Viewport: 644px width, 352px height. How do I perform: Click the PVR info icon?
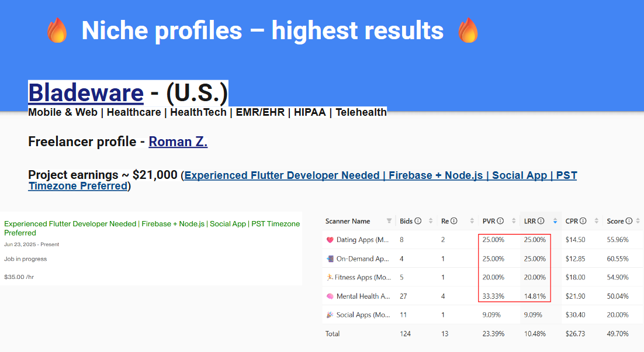pyautogui.click(x=500, y=221)
